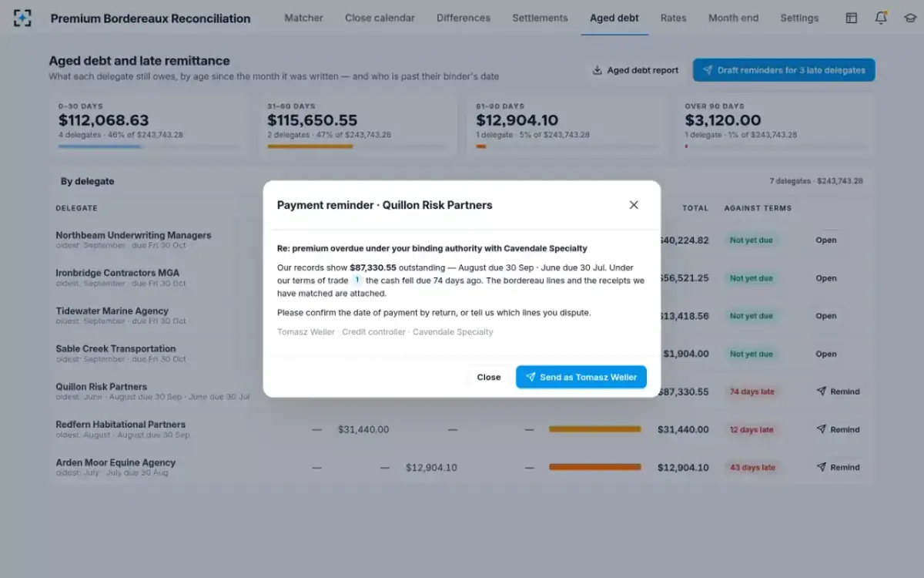Click Redfern Habitational Partners' orange age bar
Viewport: 924px width, 578px height.
594,429
